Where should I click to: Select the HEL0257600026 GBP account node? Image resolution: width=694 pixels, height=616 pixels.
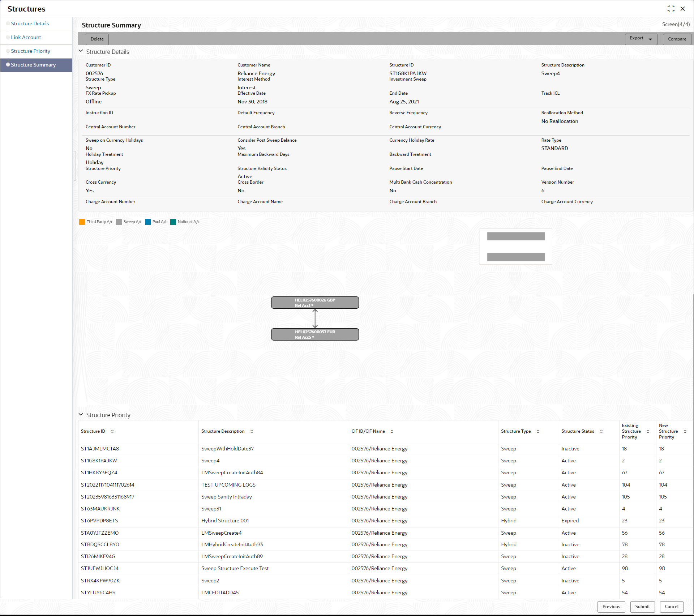click(x=315, y=303)
